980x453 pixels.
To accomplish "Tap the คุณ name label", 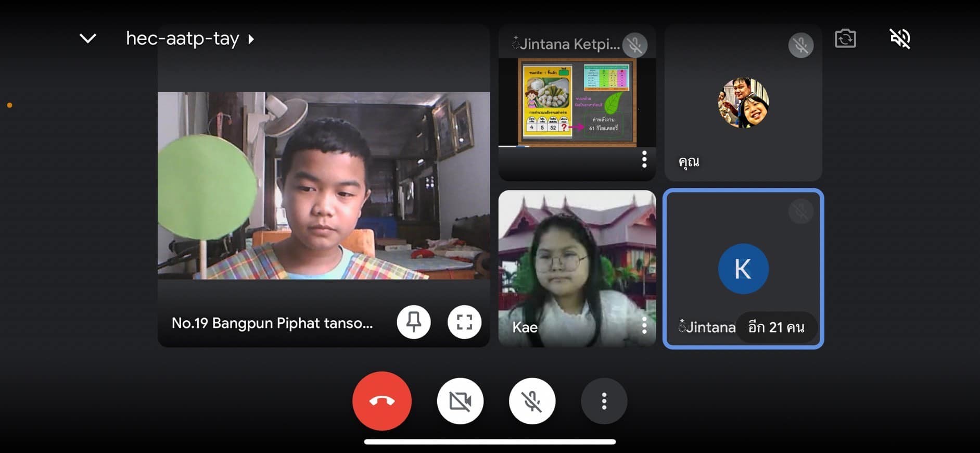I will tap(689, 161).
